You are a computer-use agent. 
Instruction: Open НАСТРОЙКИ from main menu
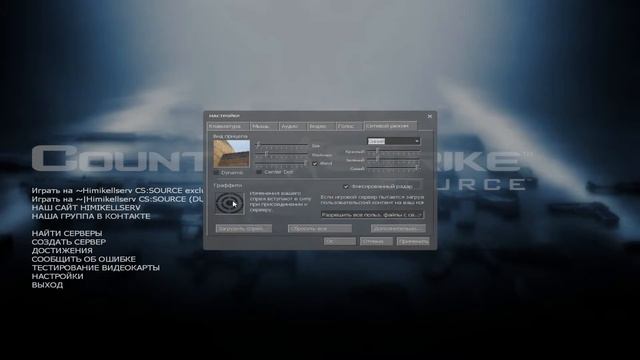(x=58, y=276)
